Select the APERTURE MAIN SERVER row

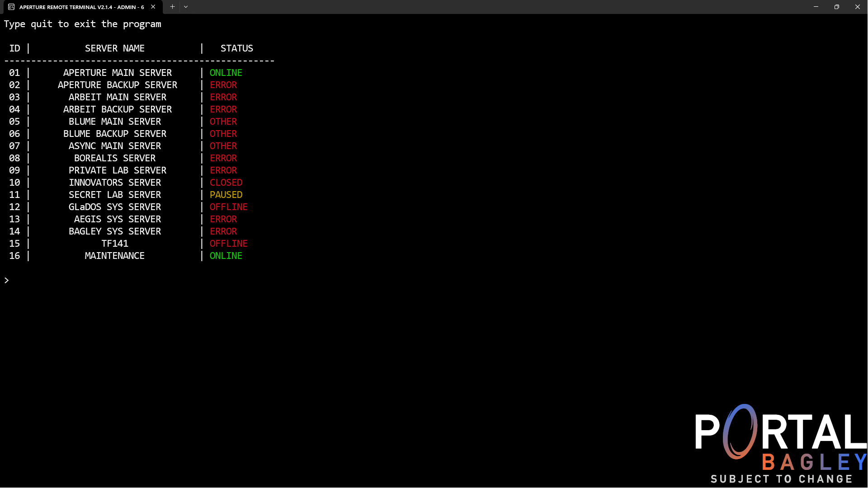117,72
